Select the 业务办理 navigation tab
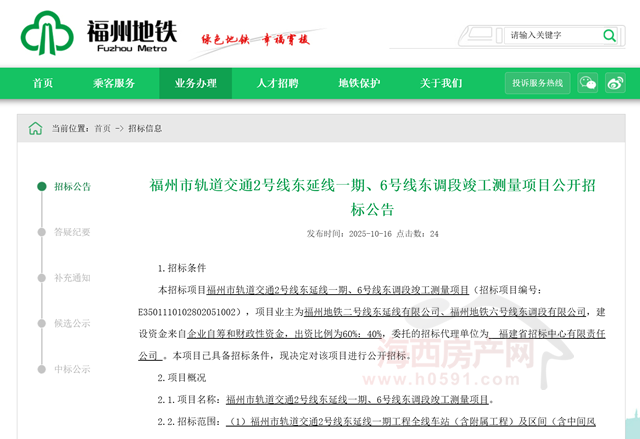Screen dimensions: 640x439 coord(195,83)
